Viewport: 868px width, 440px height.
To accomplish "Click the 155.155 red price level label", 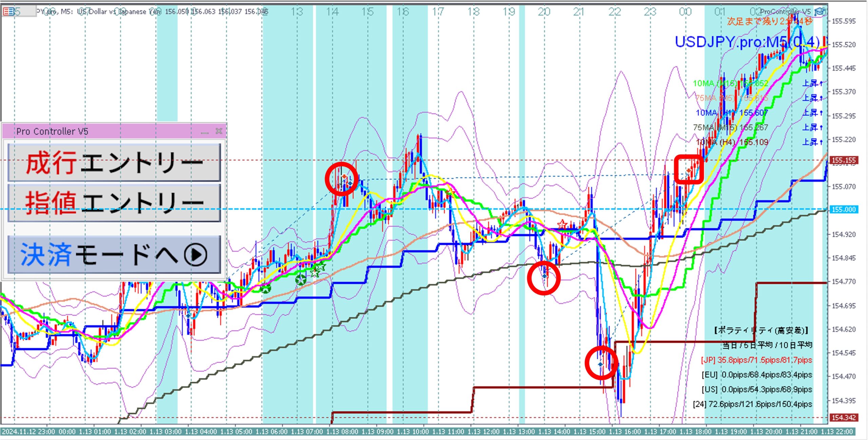I will (x=844, y=160).
